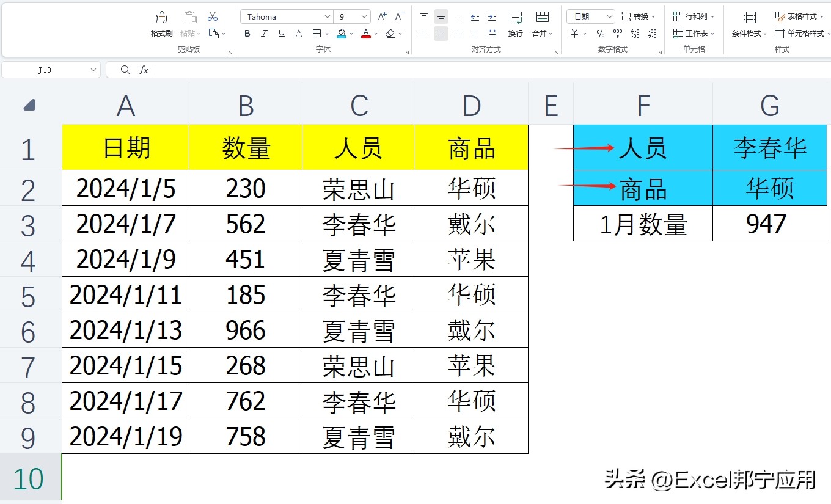The height and width of the screenshot is (504, 831).
Task: Apply the fill color paint bucket
Action: pyautogui.click(x=342, y=34)
